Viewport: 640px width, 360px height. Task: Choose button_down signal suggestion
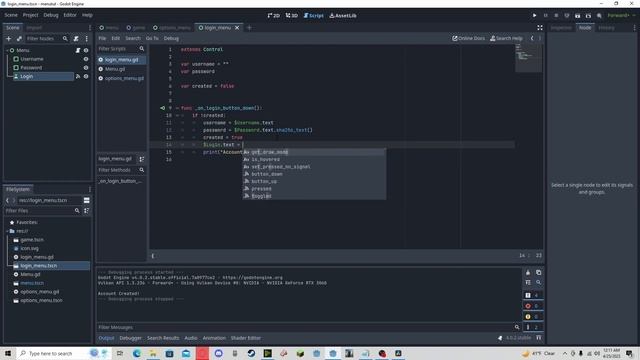(x=314, y=174)
